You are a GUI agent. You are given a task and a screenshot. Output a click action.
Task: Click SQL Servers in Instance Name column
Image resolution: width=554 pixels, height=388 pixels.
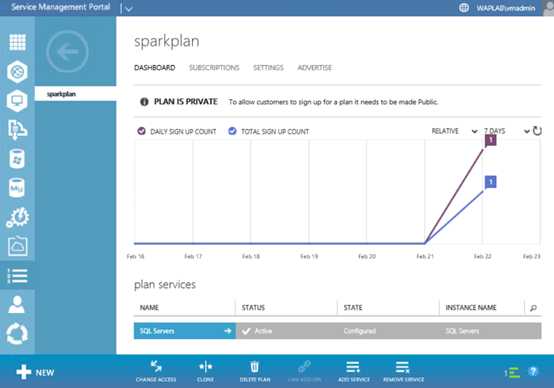[x=462, y=331]
